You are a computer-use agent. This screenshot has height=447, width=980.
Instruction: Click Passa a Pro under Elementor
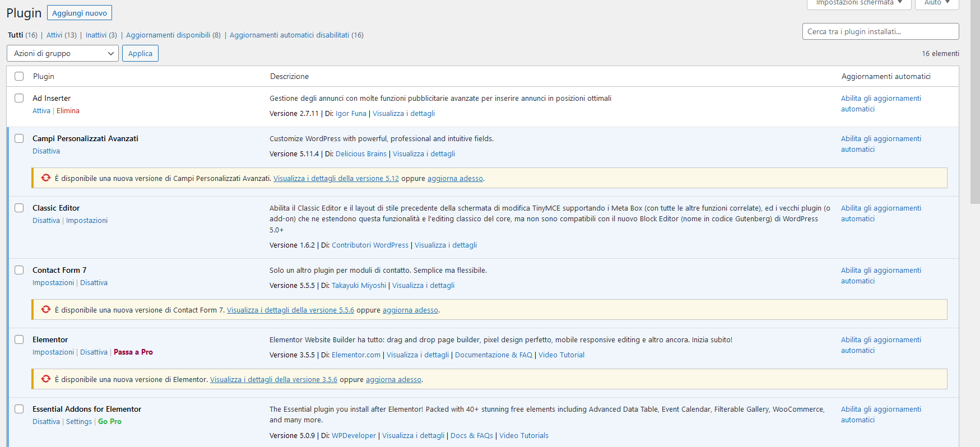pos(133,352)
